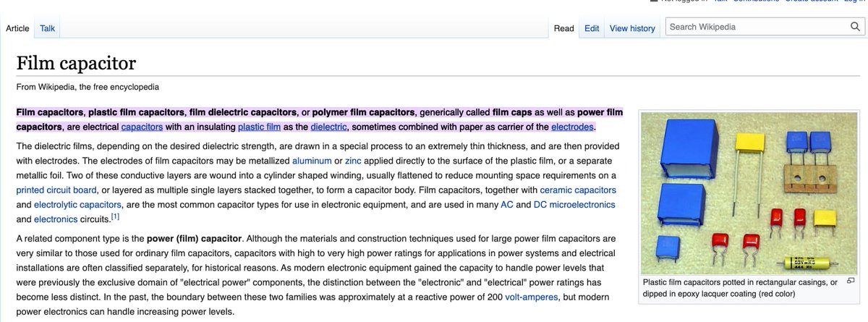
Task: Follow the 'plastic film' link
Action: (x=260, y=128)
